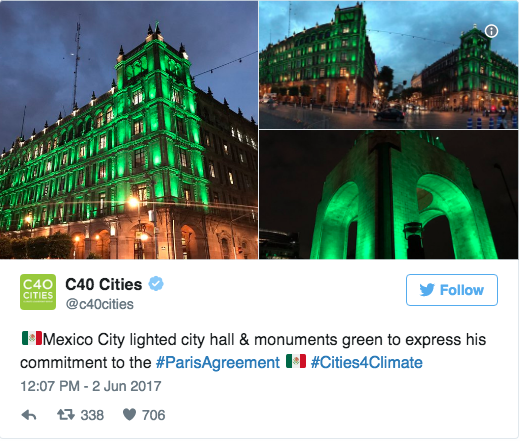Click the first Mexico flag emoji
This screenshot has height=441, width=520.
pyautogui.click(x=32, y=338)
